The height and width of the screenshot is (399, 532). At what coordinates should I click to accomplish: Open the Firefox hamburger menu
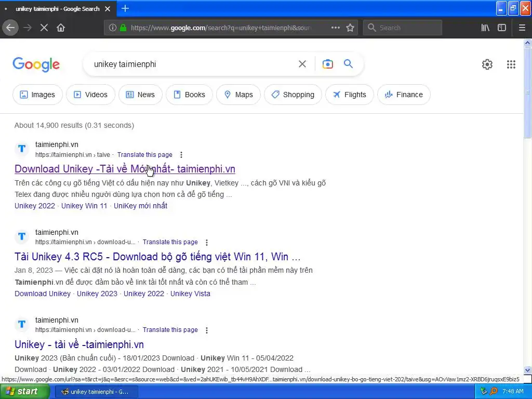pos(522,28)
